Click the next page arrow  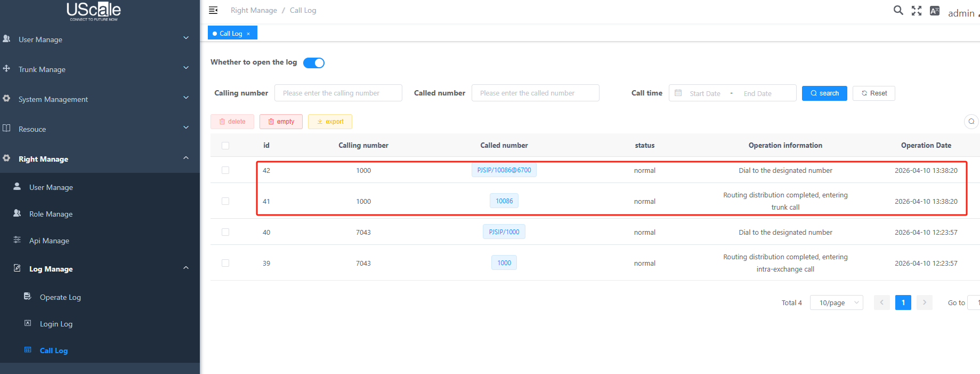tap(925, 303)
